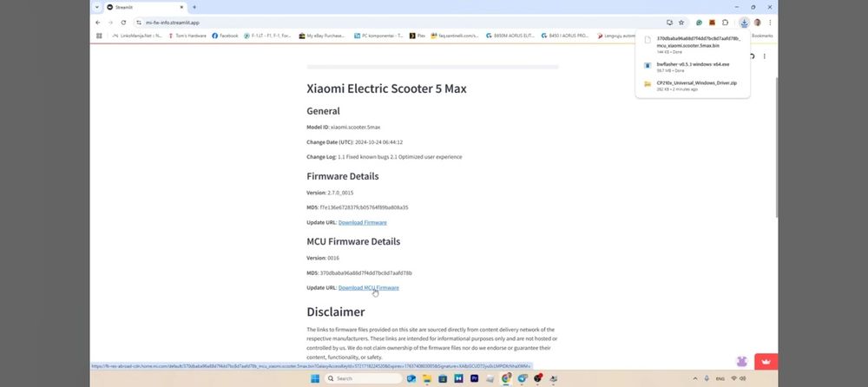Open B850M AORUS ELITE bookmark
868x387 pixels.
510,36
